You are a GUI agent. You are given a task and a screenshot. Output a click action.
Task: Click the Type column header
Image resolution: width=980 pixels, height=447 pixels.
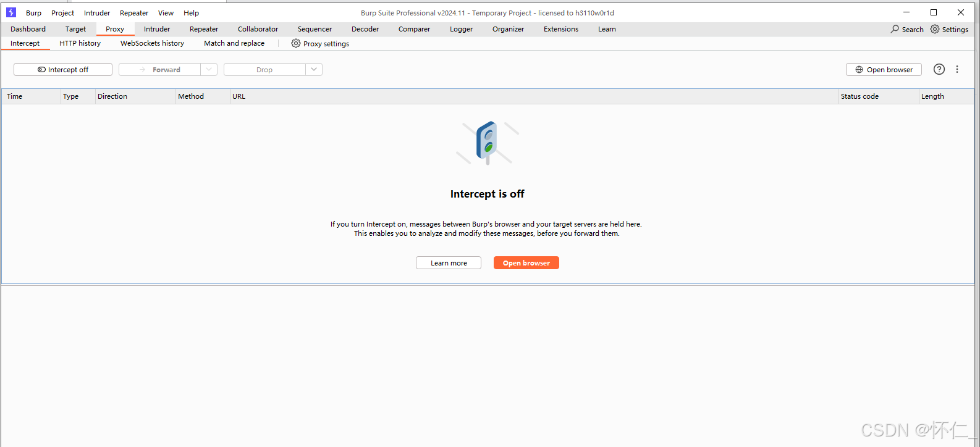coord(78,96)
